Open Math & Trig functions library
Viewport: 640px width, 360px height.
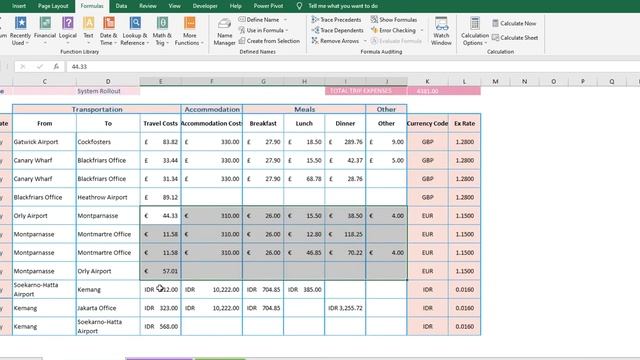[162, 31]
